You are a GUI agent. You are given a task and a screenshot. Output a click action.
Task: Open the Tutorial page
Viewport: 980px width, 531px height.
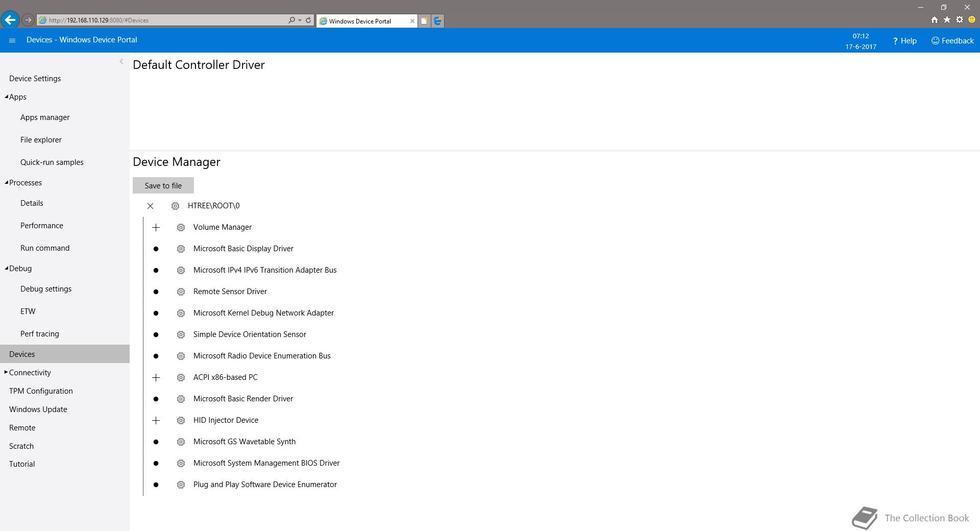click(22, 464)
